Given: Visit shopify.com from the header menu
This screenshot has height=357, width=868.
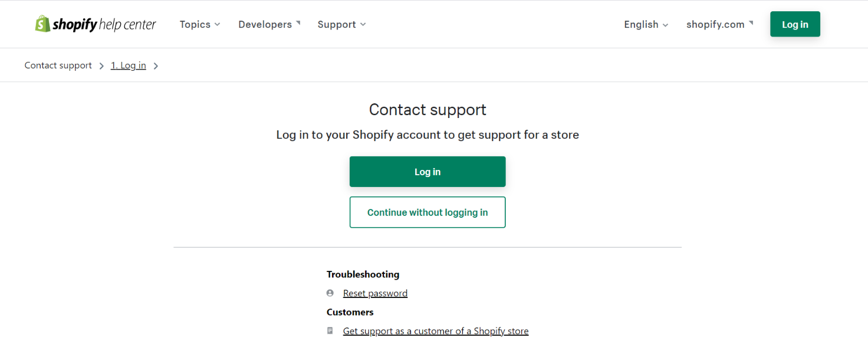Looking at the screenshot, I should [x=715, y=24].
